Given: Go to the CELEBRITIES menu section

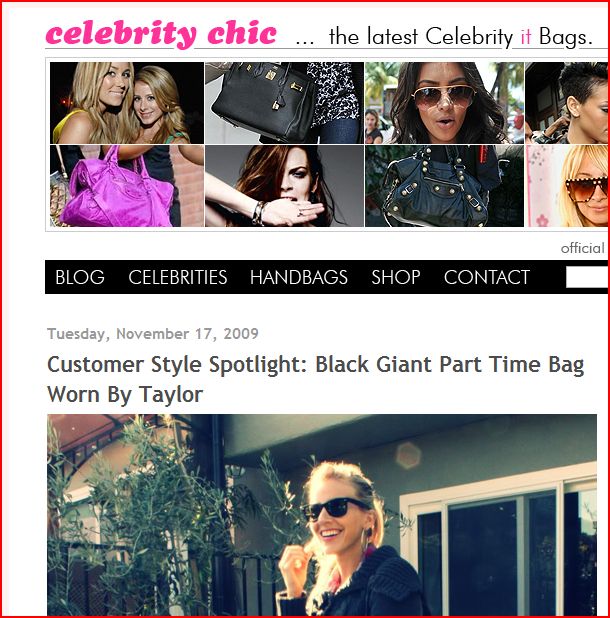Looking at the screenshot, I should point(178,277).
